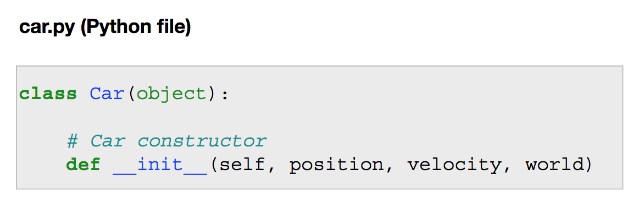The height and width of the screenshot is (218, 644).
Task: Click the green def keyword
Action: 84,165
